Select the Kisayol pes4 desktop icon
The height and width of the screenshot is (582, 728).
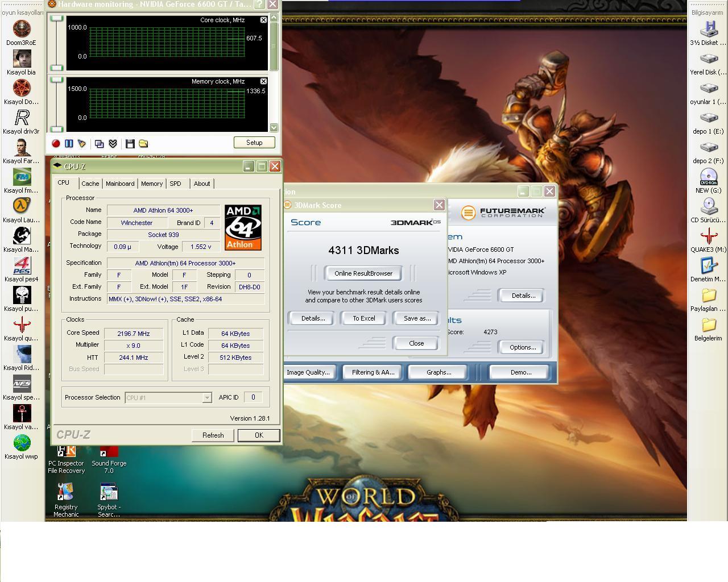(x=22, y=269)
